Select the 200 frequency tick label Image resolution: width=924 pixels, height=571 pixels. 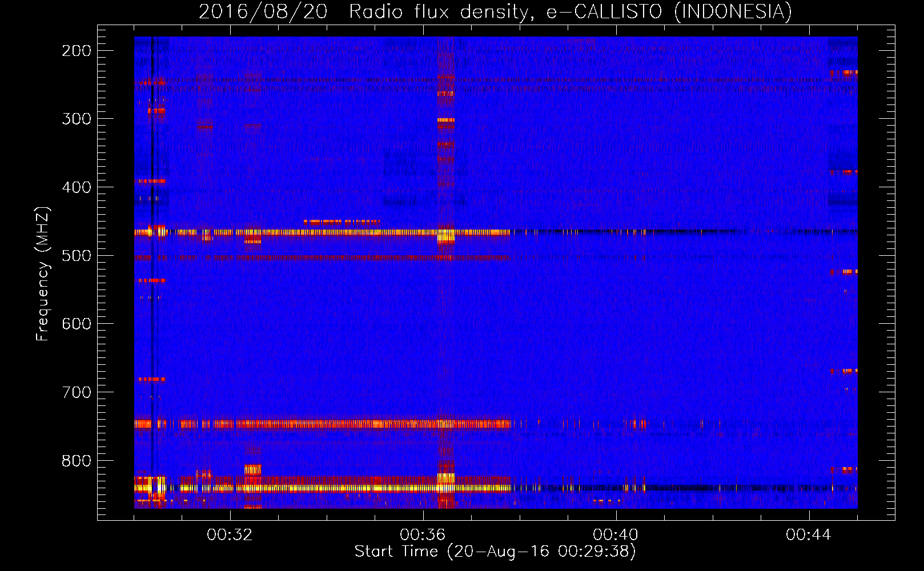[77, 51]
